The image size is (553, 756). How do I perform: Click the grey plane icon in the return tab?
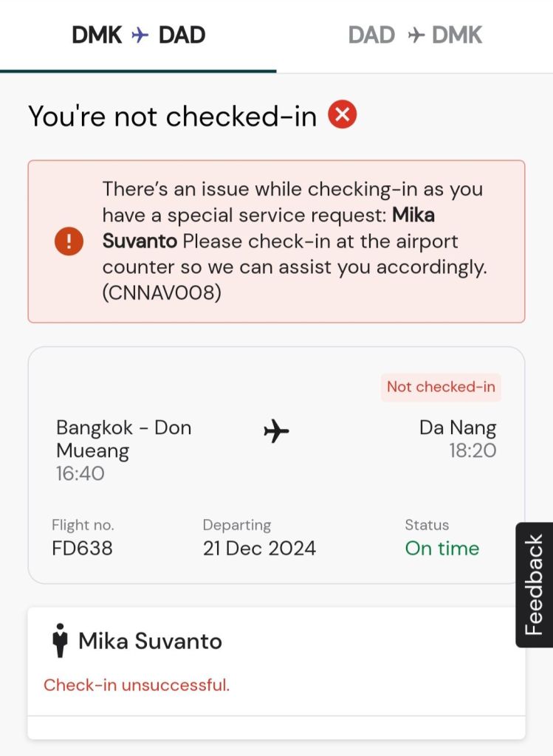(x=416, y=35)
